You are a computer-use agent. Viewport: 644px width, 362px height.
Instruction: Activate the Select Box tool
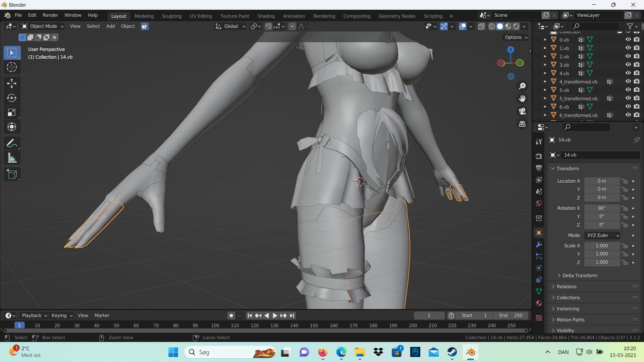pos(12,53)
